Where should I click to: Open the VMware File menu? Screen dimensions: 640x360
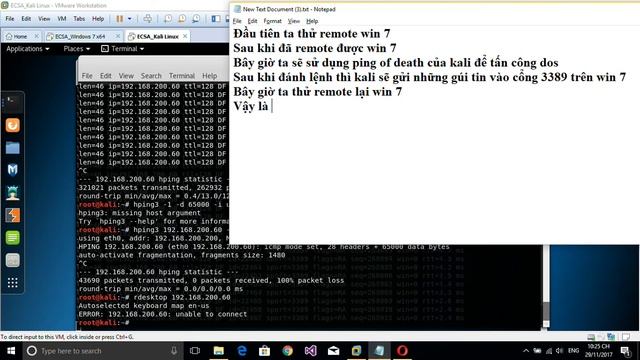[x=10, y=19]
